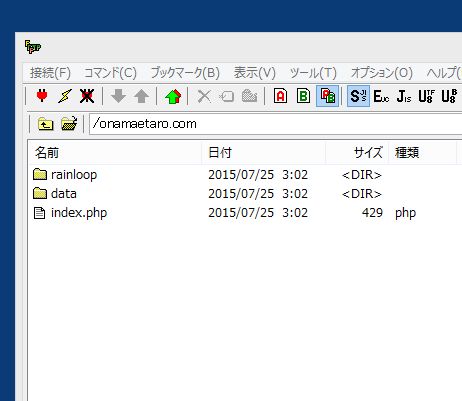This screenshot has height=401, width=462.
Task: Click the /onamaetaro.com path field
Action: [275, 124]
